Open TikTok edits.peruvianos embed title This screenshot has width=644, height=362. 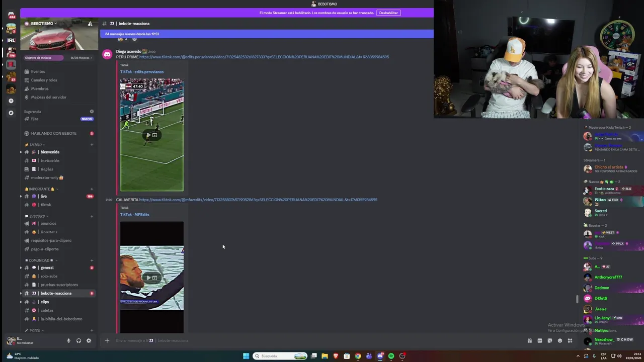tap(142, 72)
